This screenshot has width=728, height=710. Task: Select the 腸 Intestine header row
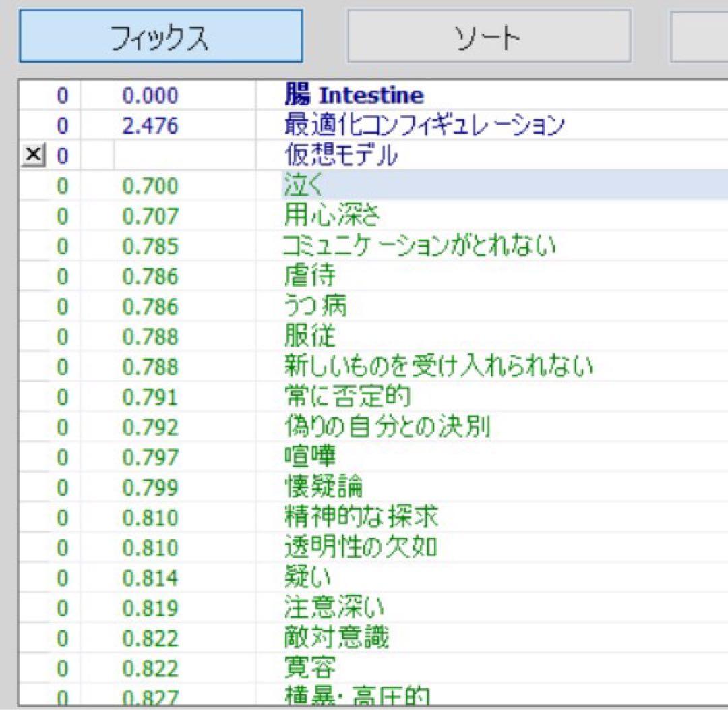click(354, 96)
